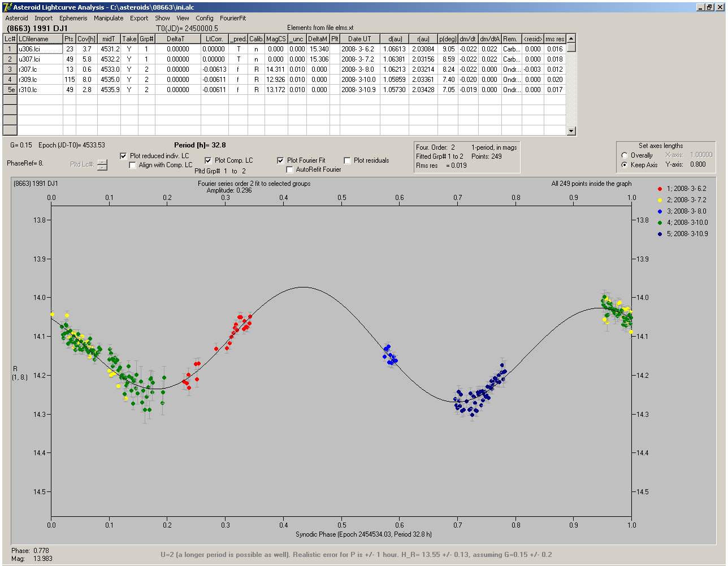Screen dimensions: 728x566
Task: Open the Asteroid menu
Action: coord(16,18)
